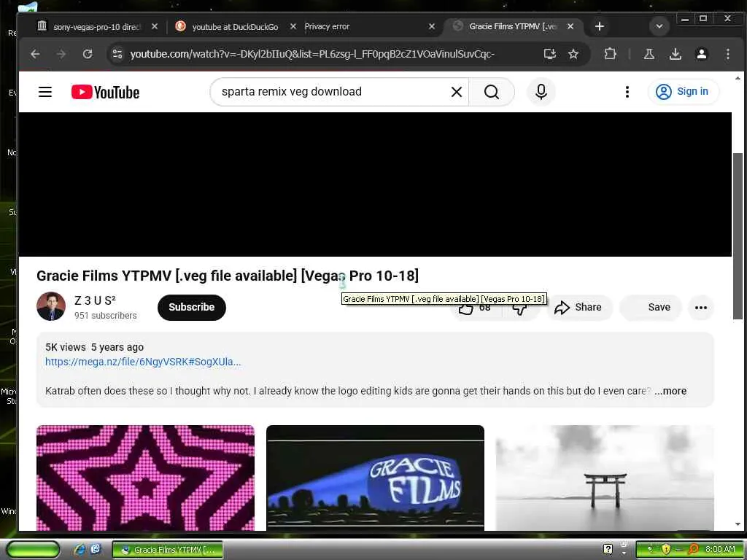Reload the page

(88, 54)
